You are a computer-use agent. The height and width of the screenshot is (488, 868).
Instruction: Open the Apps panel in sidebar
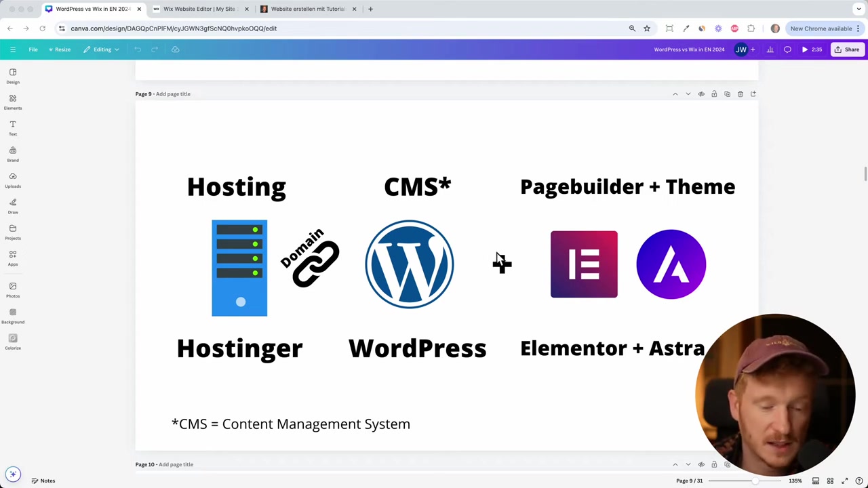13,258
